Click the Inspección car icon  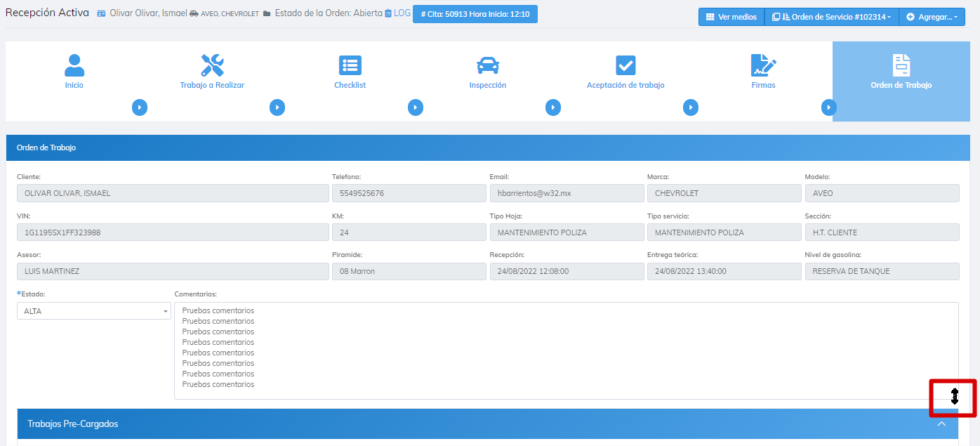488,65
